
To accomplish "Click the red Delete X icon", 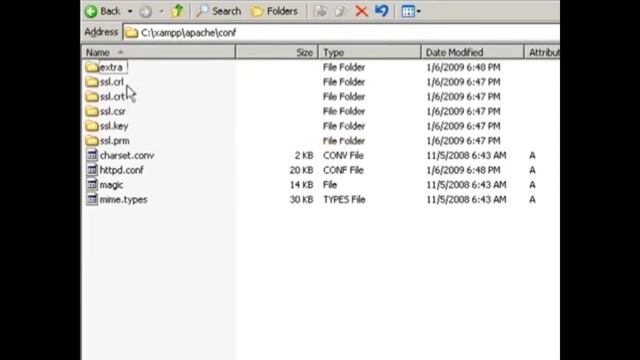I will click(361, 11).
